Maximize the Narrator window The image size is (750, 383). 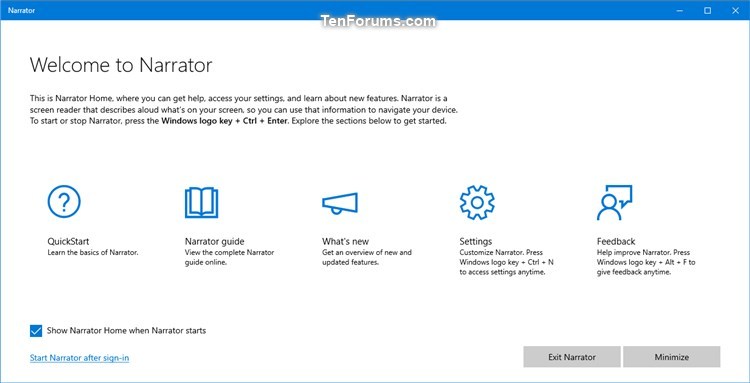708,10
